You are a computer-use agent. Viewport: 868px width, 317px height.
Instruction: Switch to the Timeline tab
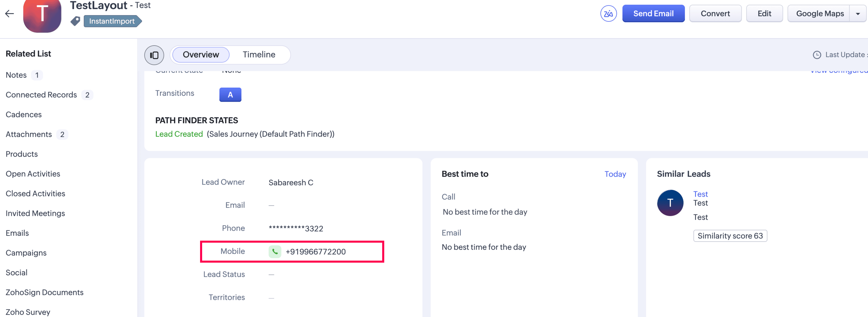(x=259, y=55)
